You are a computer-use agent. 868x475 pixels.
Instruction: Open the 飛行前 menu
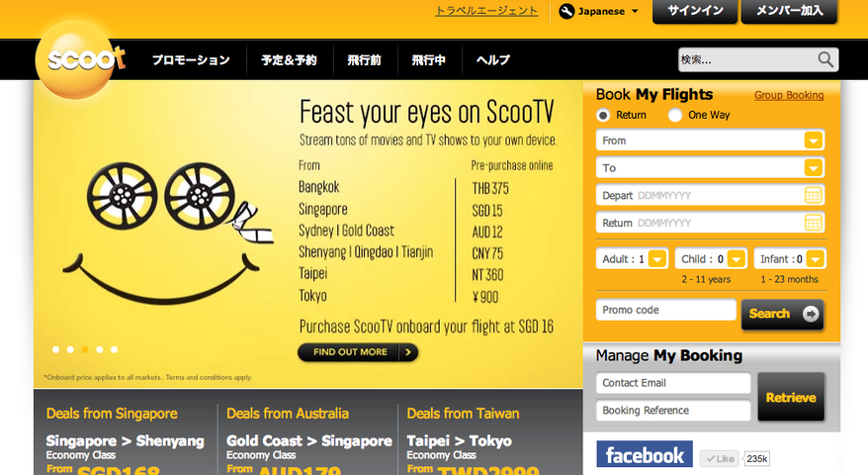coord(364,59)
